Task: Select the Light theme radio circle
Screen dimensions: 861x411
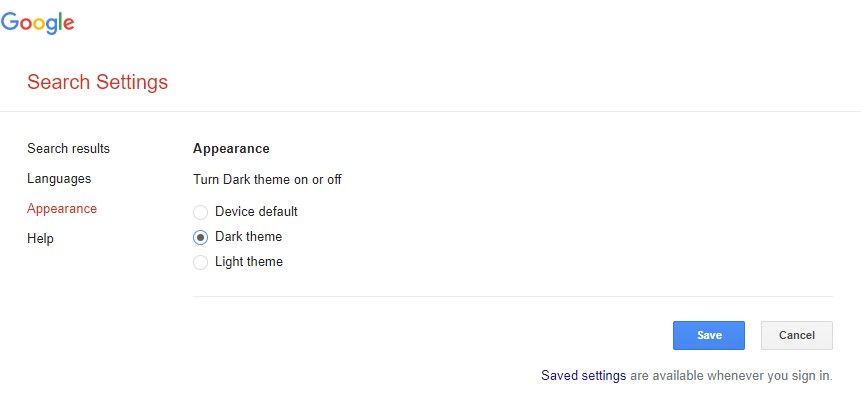Action: pos(200,263)
